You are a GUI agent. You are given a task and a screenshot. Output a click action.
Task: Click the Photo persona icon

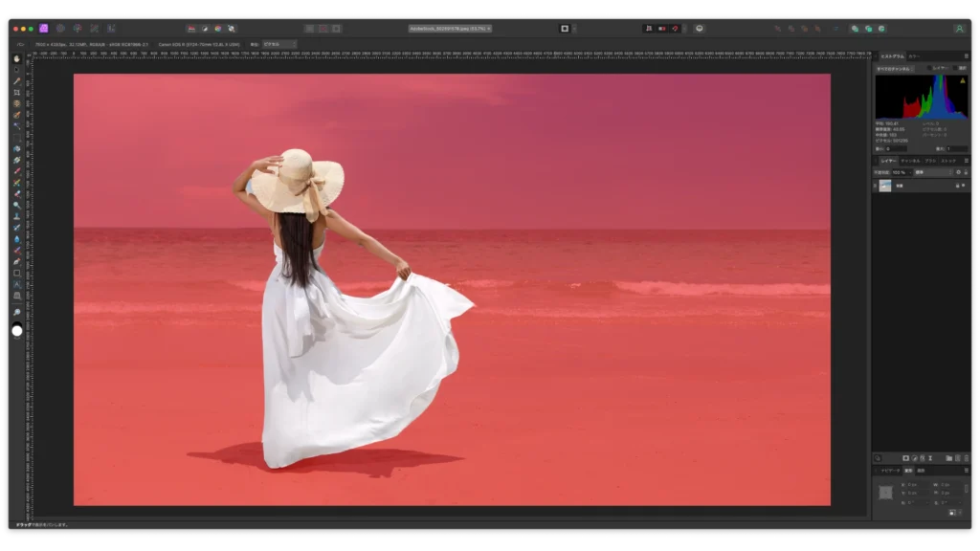44,29
